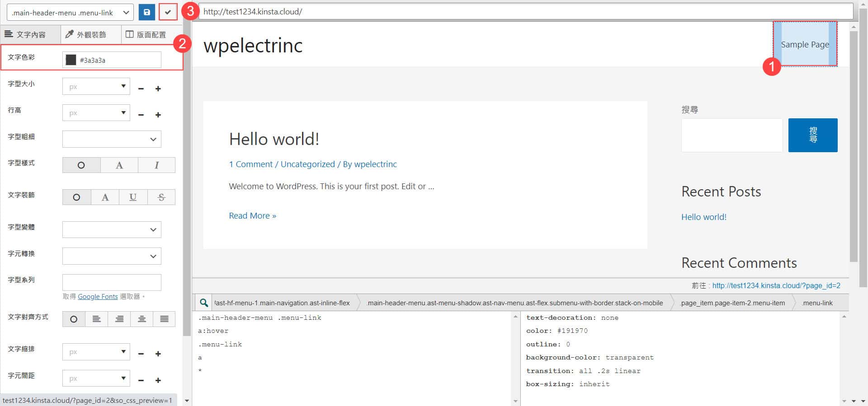The width and height of the screenshot is (868, 406).
Task: Click the text color swatch
Action: coord(71,60)
